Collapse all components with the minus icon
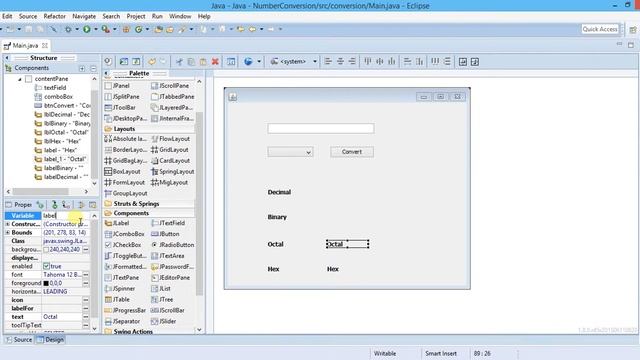Viewport: 640px width, 360px height. (x=93, y=68)
